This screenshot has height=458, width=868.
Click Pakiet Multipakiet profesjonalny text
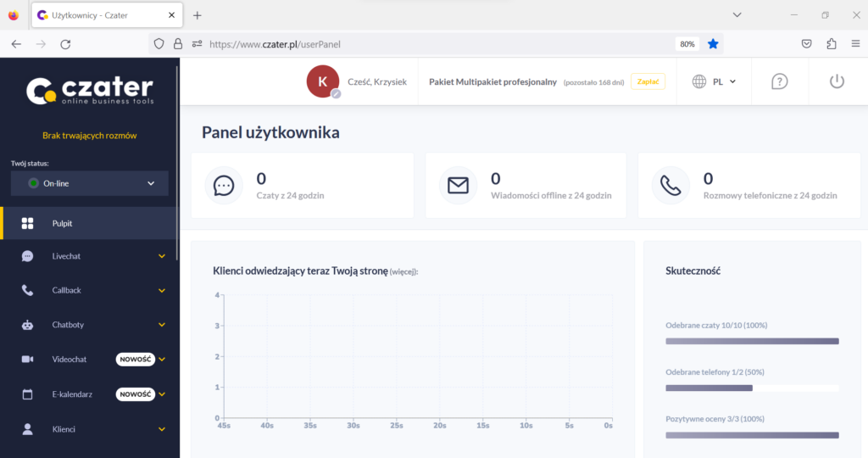click(492, 82)
